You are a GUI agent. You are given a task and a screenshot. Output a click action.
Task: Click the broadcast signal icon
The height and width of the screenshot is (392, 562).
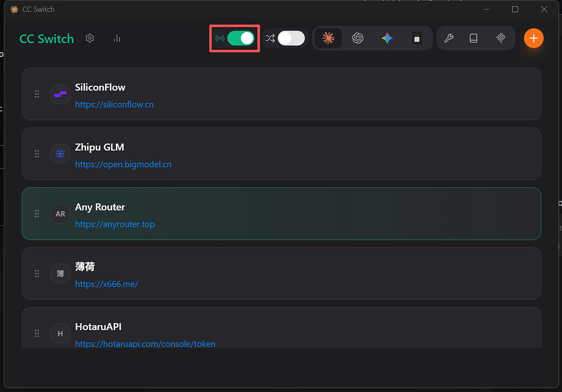pyautogui.click(x=220, y=39)
